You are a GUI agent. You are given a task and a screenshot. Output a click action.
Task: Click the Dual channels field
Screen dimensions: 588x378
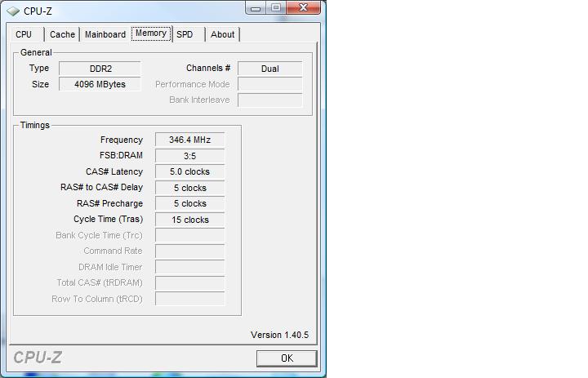[270, 69]
